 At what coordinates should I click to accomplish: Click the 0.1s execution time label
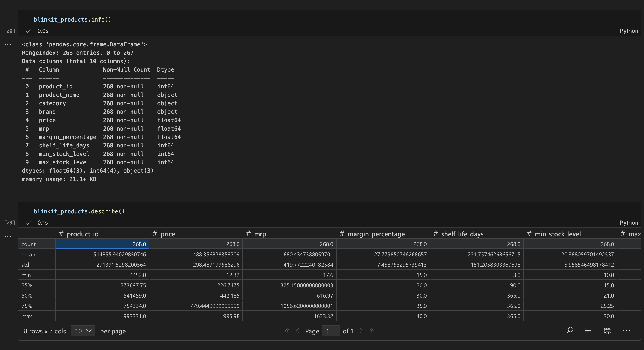pyautogui.click(x=43, y=222)
